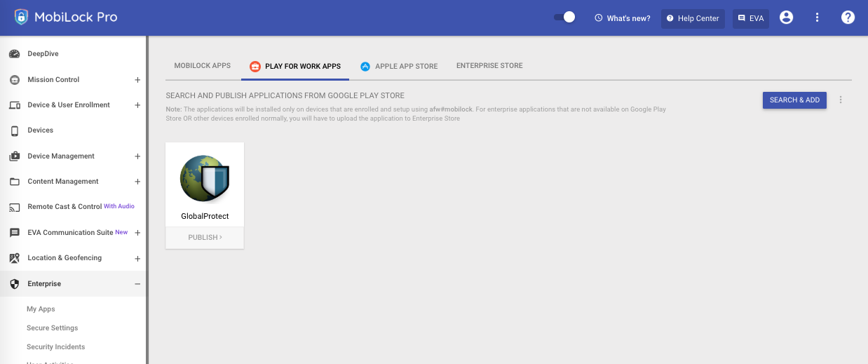
Task: Click the GlobalProtect app name
Action: (205, 216)
